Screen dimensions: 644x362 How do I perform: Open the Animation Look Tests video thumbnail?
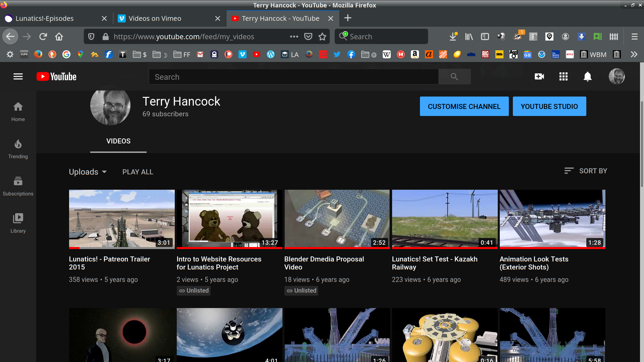552,219
